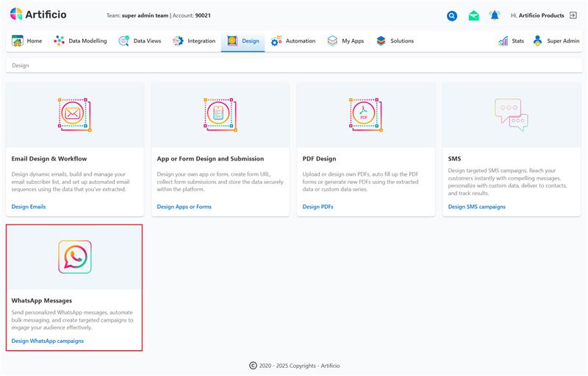Viewport: 588px width, 376px height.
Task: Click the Design breadcrumb text
Action: (x=21, y=65)
